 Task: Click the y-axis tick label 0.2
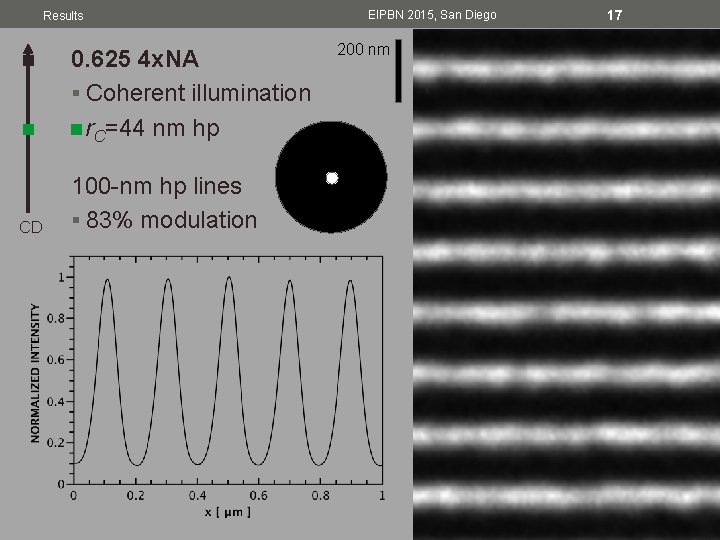coord(56,443)
